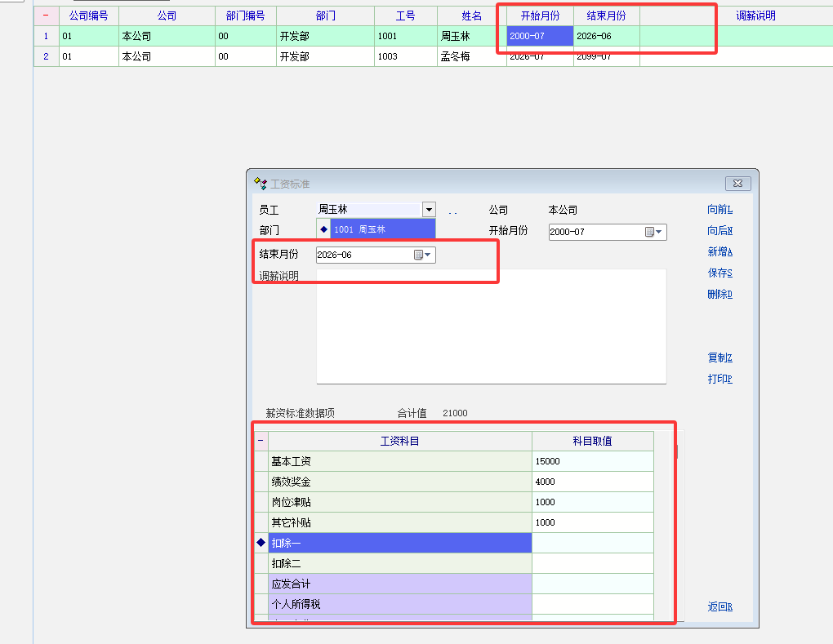Viewport: 833px width, 644px height.
Task: Click the 新增A link
Action: pyautogui.click(x=719, y=251)
